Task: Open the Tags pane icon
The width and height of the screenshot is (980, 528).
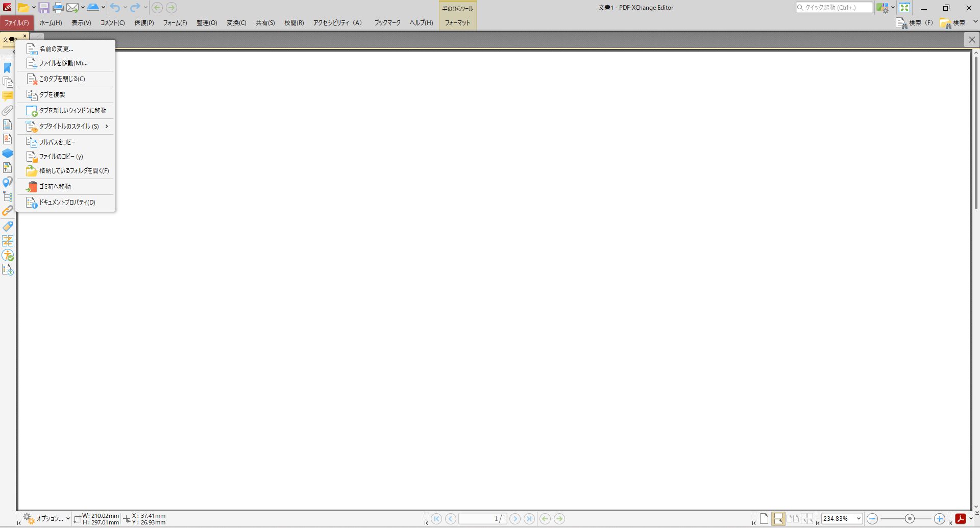Action: pyautogui.click(x=8, y=226)
